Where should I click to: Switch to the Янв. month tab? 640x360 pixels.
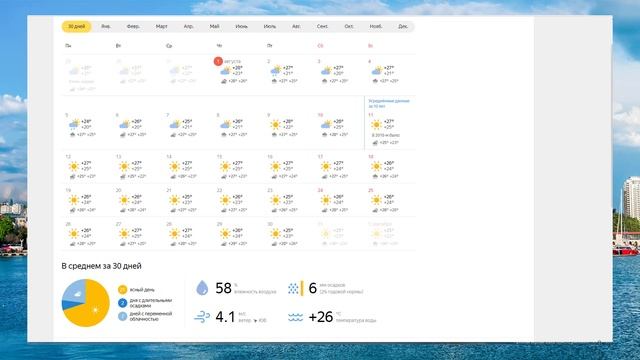click(106, 27)
